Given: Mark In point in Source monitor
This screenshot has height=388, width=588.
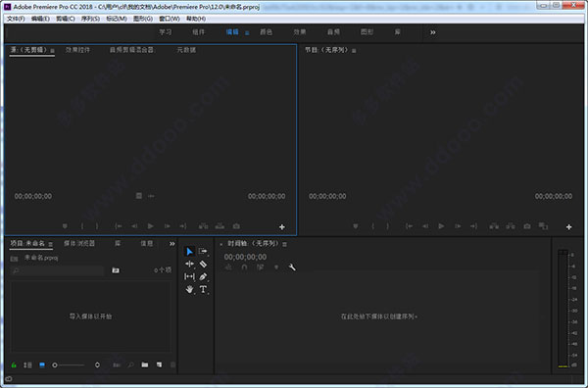Looking at the screenshot, I should coord(82,226).
